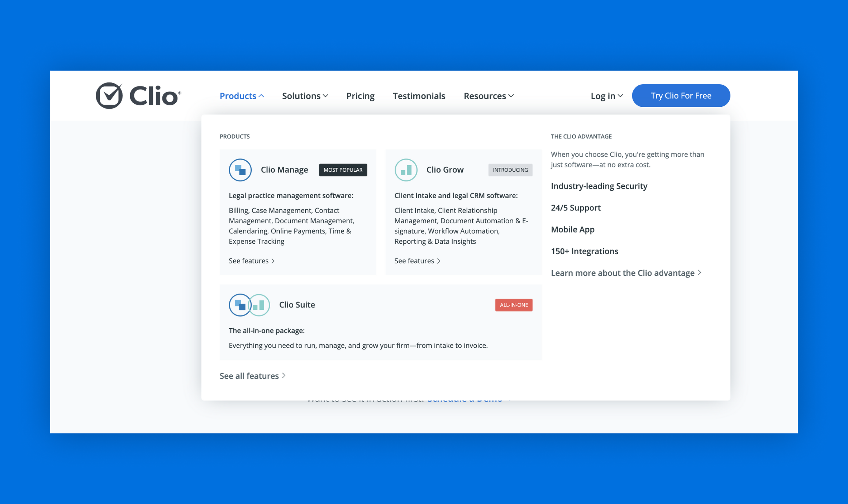Viewport: 848px width, 504px height.
Task: Expand the Solutions dropdown
Action: coord(305,96)
